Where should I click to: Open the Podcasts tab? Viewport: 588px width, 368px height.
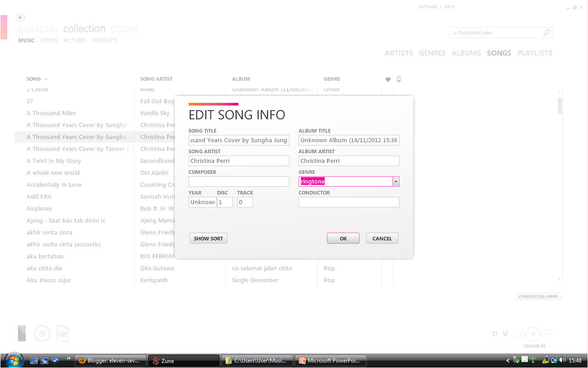click(105, 40)
